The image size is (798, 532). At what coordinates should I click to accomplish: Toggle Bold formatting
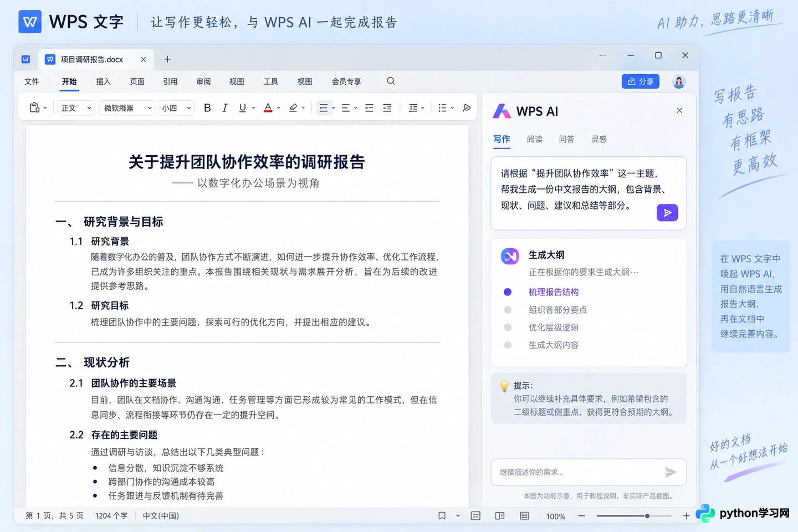coord(207,108)
